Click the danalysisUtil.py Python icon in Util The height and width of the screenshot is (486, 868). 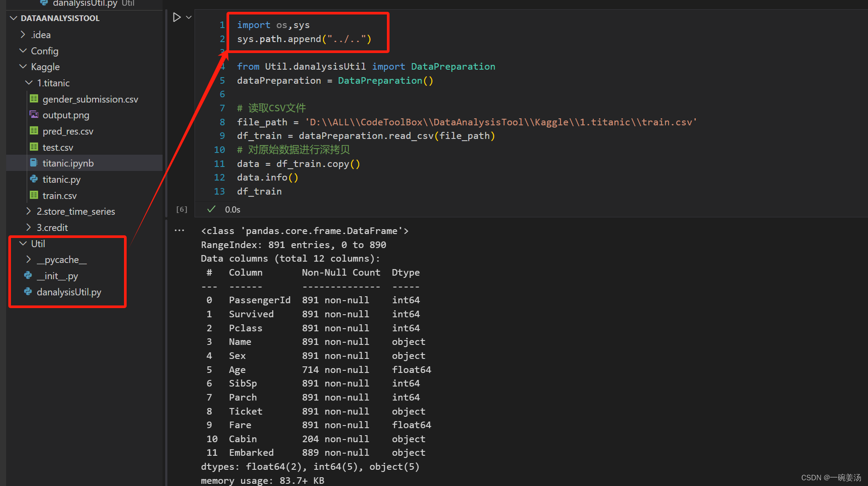tap(28, 291)
